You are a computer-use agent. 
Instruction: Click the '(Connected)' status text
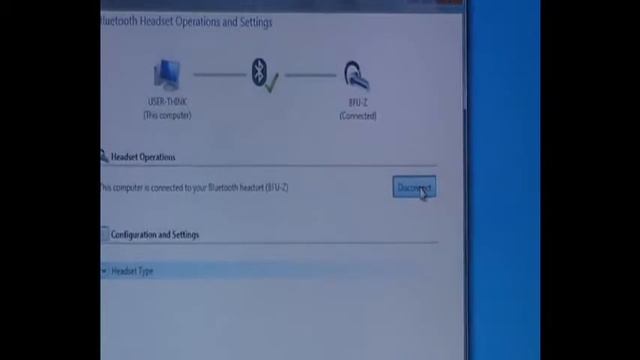click(358, 116)
